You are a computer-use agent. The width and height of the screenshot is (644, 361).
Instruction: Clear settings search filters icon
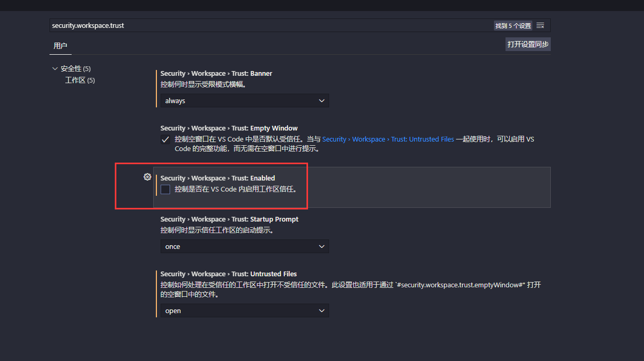(x=540, y=25)
